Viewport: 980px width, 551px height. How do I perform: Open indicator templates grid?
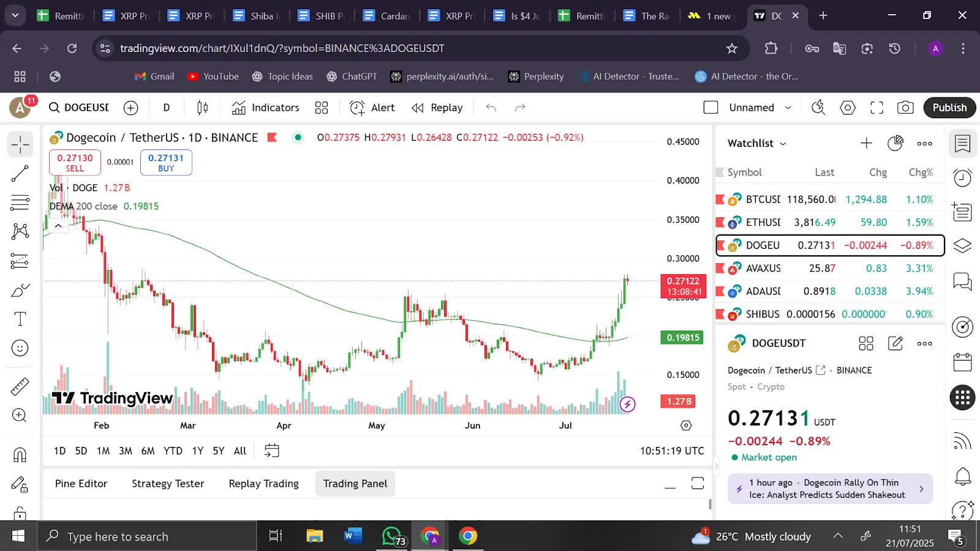(322, 108)
